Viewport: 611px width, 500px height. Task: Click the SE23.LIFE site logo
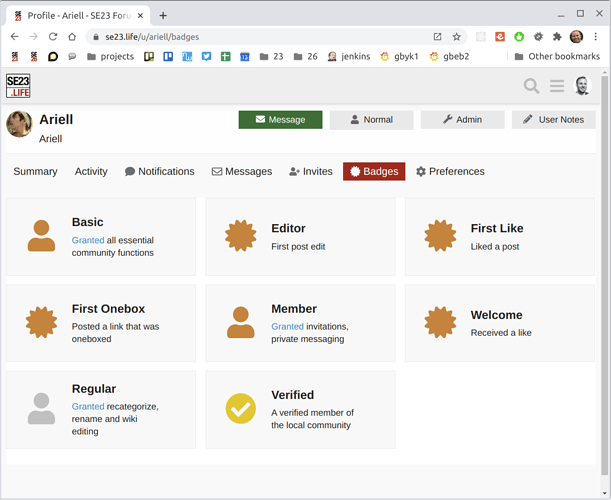pyautogui.click(x=18, y=86)
